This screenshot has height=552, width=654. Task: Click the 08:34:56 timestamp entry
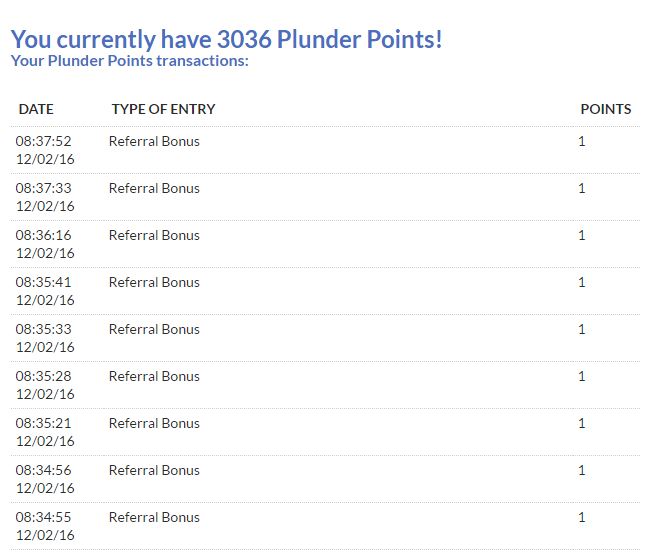point(44,471)
